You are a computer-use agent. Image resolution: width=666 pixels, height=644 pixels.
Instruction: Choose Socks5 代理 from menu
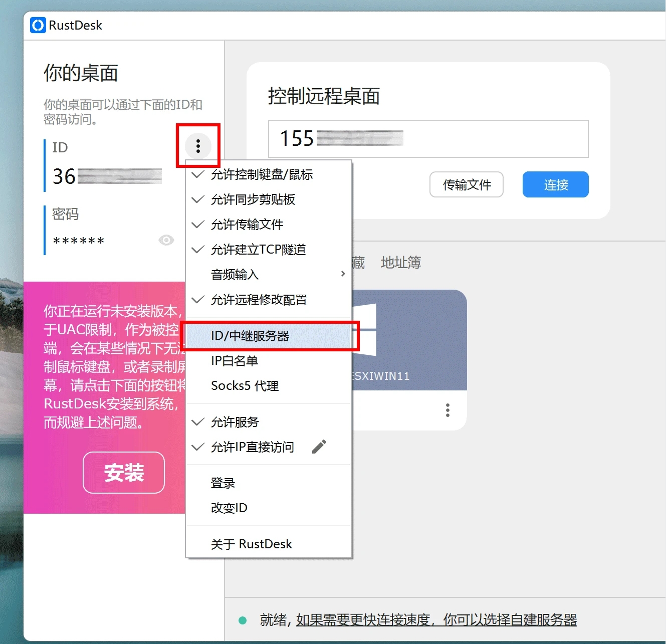[x=245, y=386]
